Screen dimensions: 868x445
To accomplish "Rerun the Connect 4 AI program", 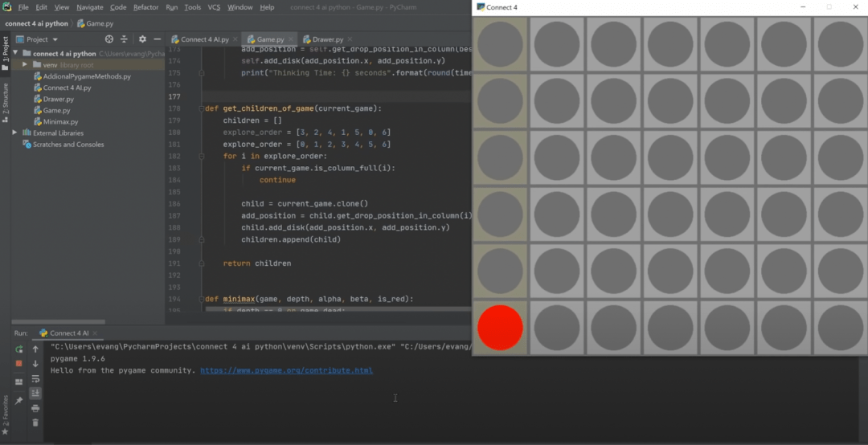I will click(18, 349).
